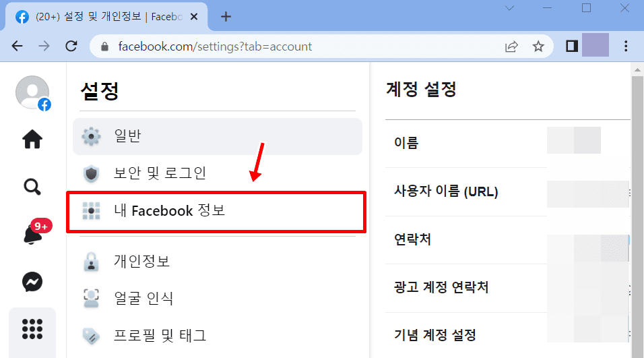The width and height of the screenshot is (644, 358).
Task: Open the Facebook apps grid menu
Action: [x=32, y=329]
